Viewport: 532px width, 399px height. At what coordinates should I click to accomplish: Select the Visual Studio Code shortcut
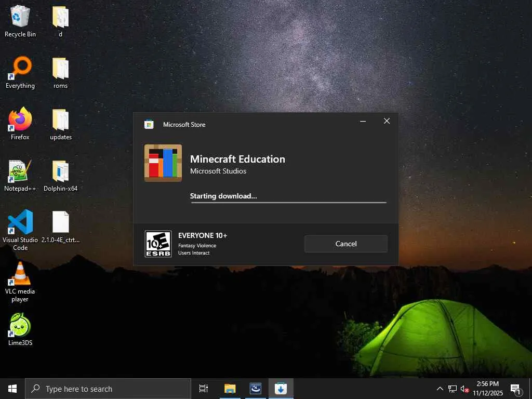[x=20, y=230]
